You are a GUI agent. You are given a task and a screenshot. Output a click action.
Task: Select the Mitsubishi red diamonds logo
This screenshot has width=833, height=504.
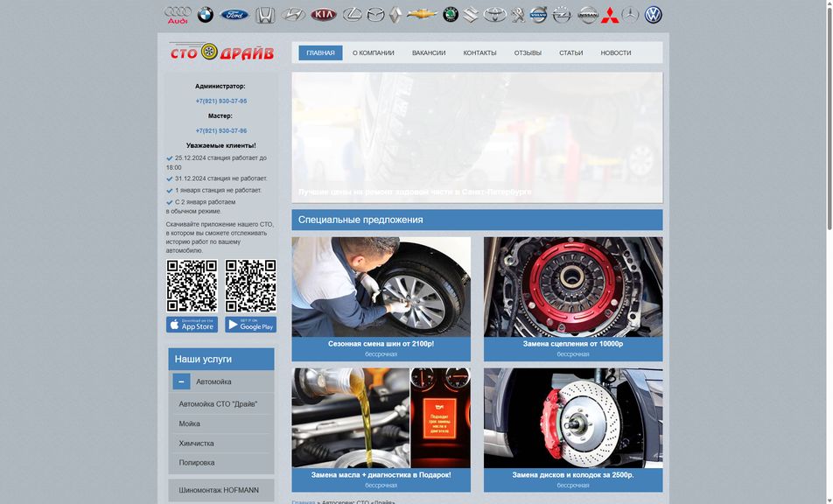(610, 15)
